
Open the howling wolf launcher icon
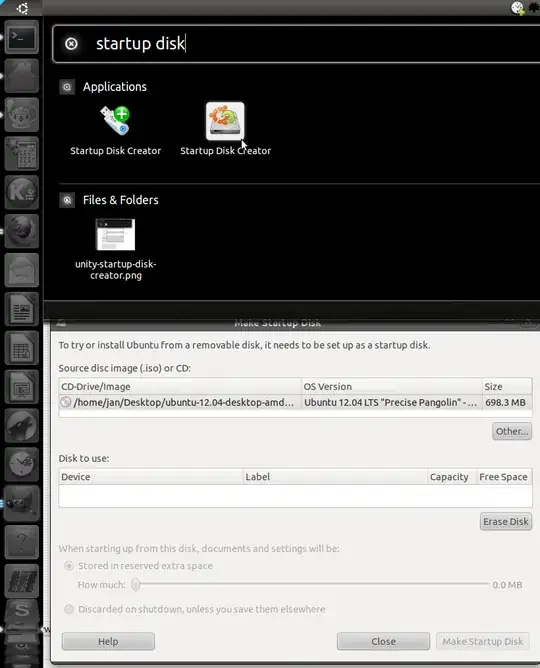coord(21,425)
